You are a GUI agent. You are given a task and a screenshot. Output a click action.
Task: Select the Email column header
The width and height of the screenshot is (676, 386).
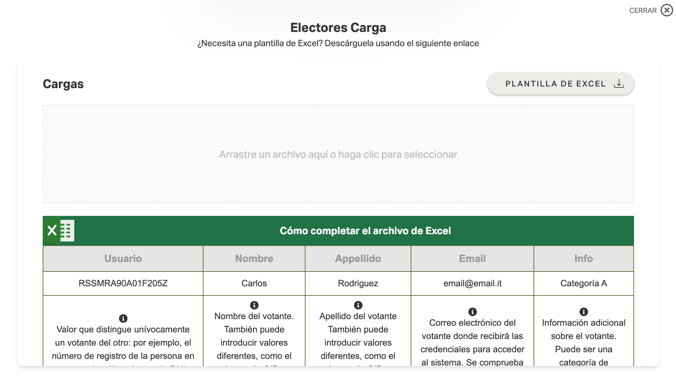coord(473,258)
